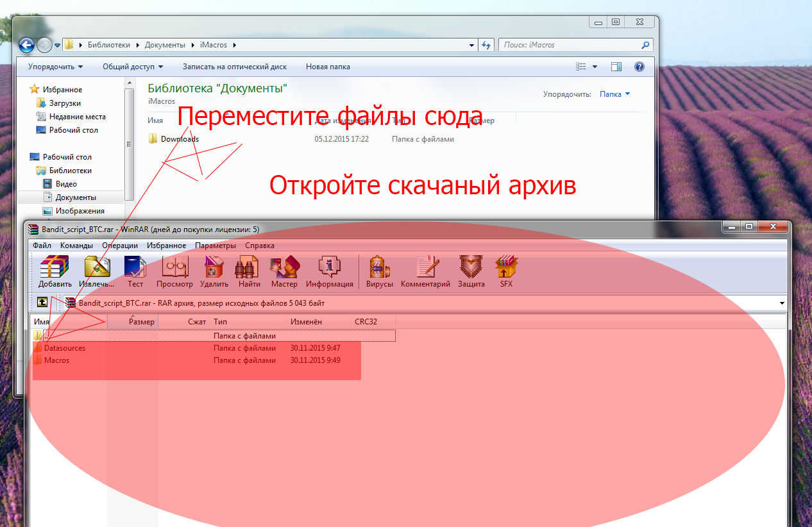The width and height of the screenshot is (812, 527).
Task: Expand the view options dropdown arrow
Action: 595,67
